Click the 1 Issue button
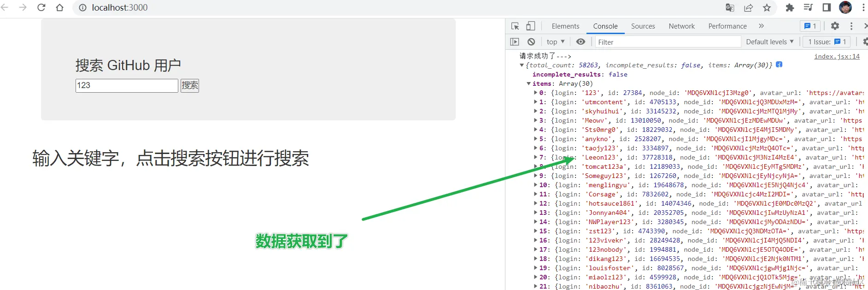 [827, 41]
